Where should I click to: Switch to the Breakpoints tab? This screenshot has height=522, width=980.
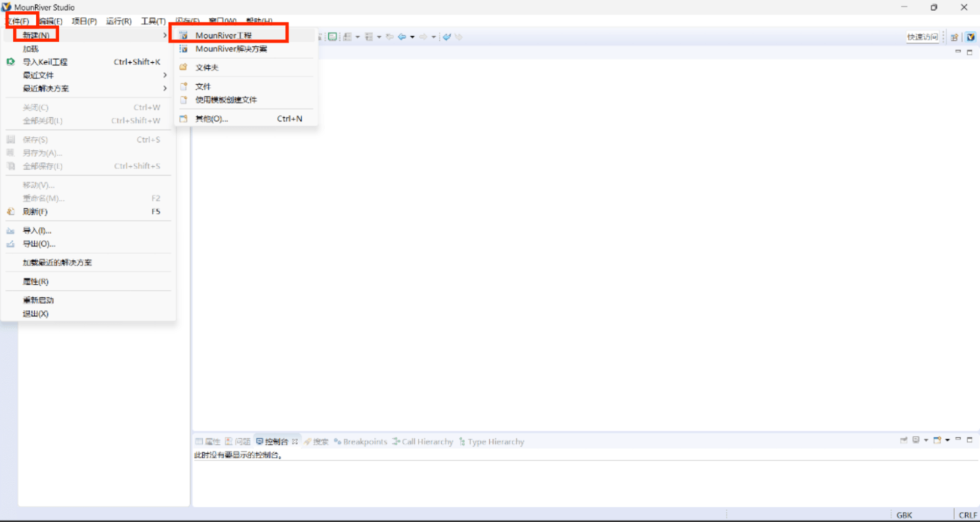click(x=364, y=441)
